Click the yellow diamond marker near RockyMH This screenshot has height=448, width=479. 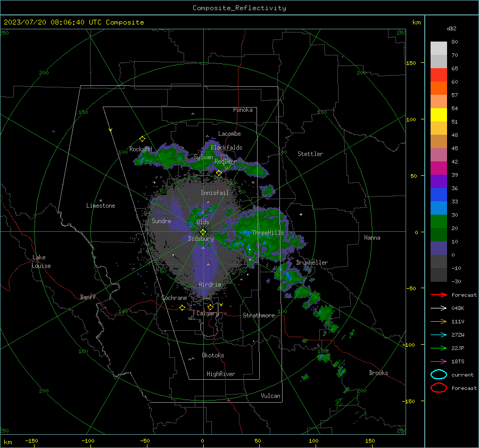(142, 139)
